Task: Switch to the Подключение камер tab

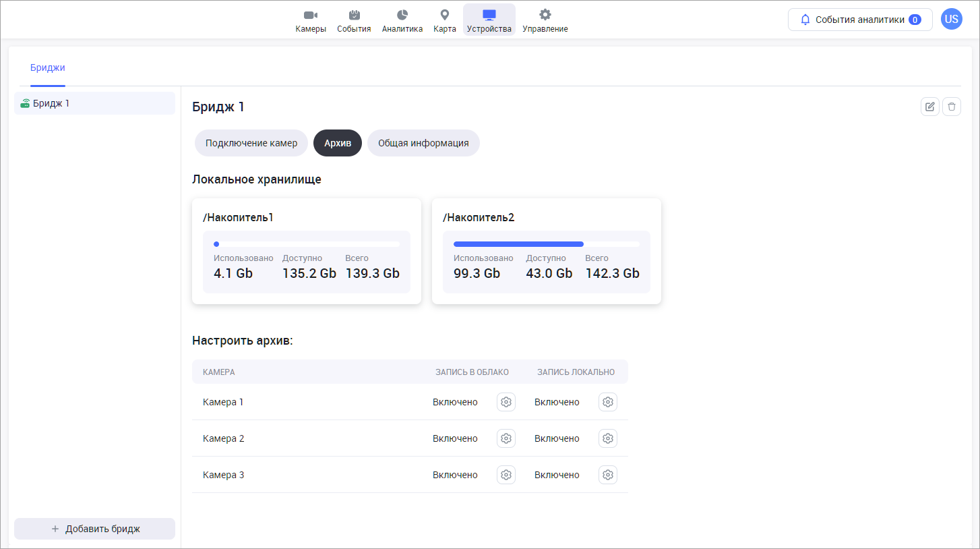Action: coord(251,143)
